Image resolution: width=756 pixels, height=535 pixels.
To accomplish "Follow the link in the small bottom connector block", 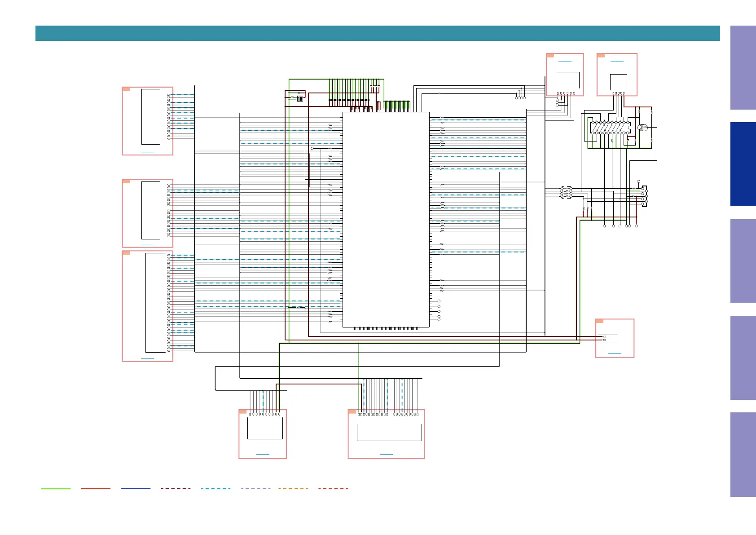I will click(263, 455).
